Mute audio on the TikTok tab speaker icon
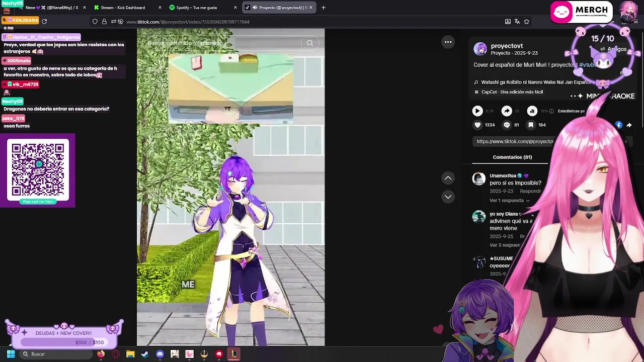The height and width of the screenshot is (362, 644). pos(255,8)
